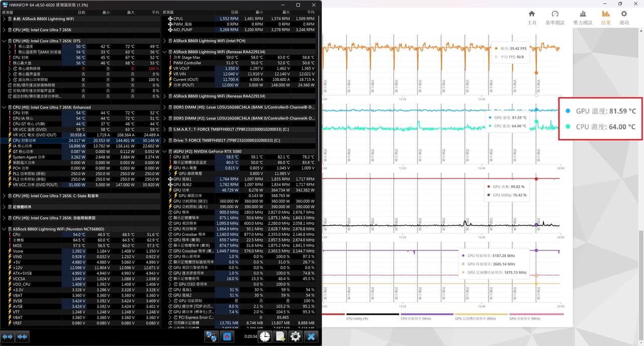Click the lightning icon beside VR VOUT

(170, 68)
